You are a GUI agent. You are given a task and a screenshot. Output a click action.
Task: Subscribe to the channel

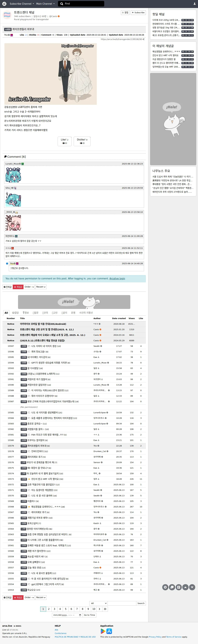coord(138,12)
